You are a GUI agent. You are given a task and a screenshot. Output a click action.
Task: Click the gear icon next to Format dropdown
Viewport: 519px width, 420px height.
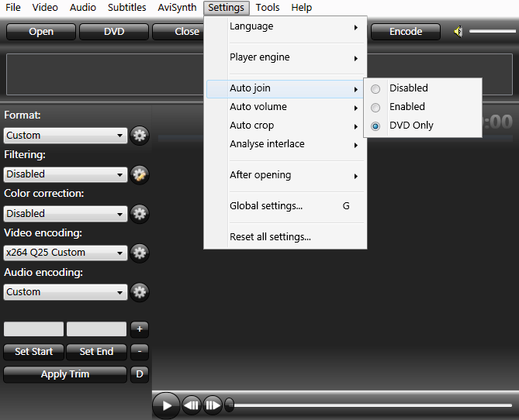(140, 136)
